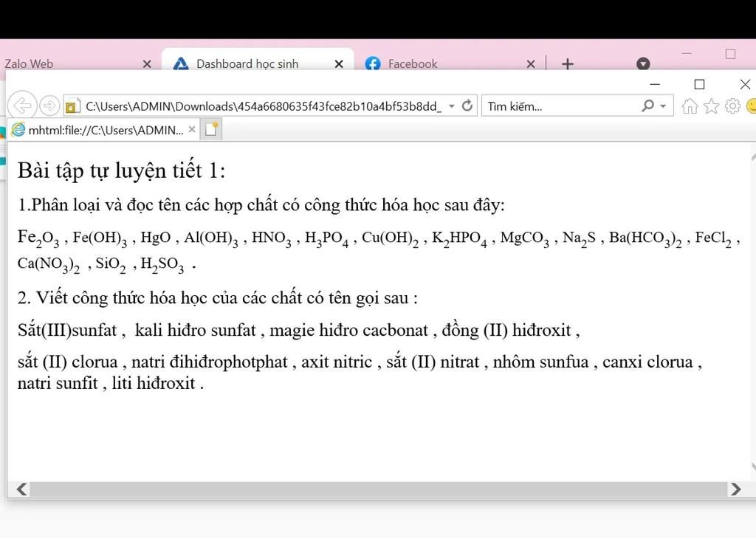Click the Internet Explorer logo on mhtml tab

[x=18, y=130]
